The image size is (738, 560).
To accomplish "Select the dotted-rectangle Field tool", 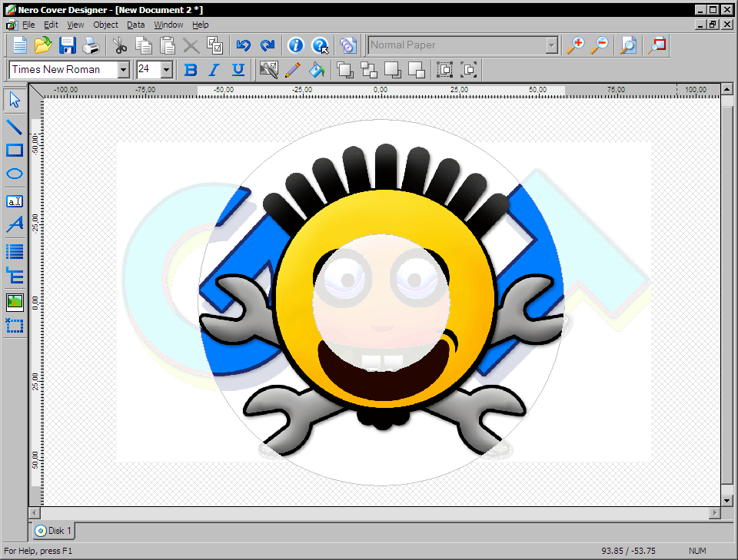I will coord(15,326).
